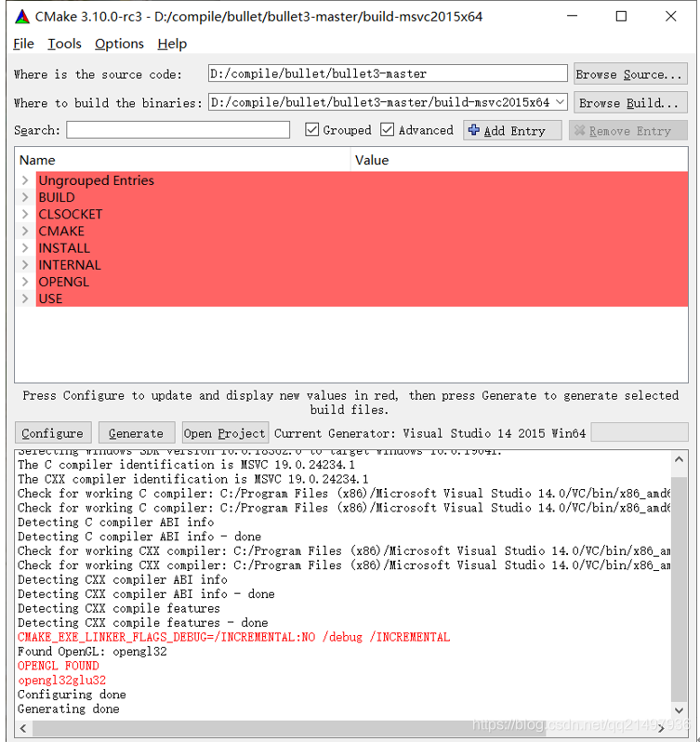Viewport: 700px width, 742px height.
Task: Maximize the CMake window
Action: 621,17
